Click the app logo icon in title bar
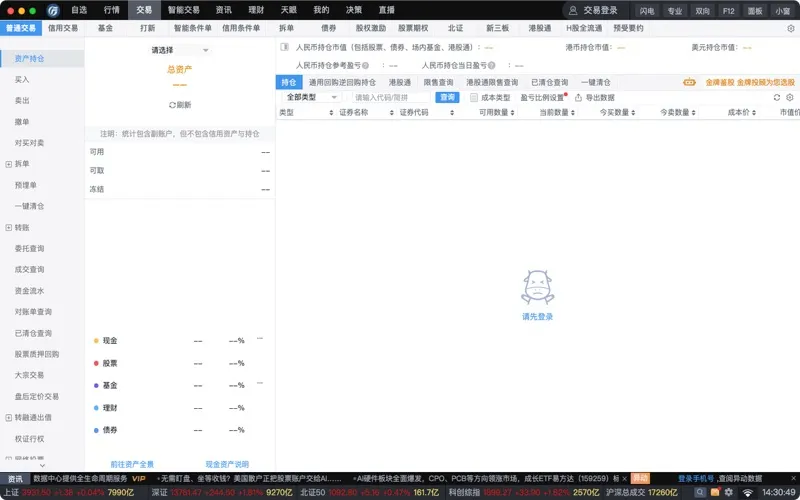Viewport: 800px width, 500px height. (x=53, y=10)
